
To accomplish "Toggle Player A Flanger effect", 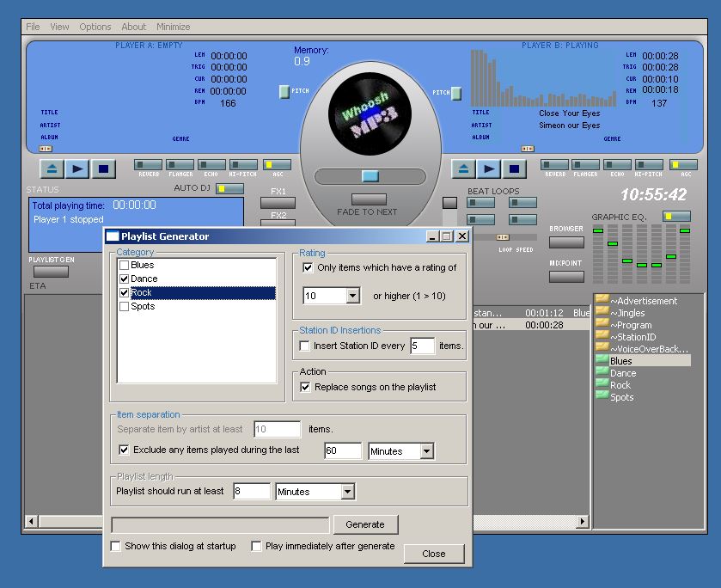I will click(180, 165).
